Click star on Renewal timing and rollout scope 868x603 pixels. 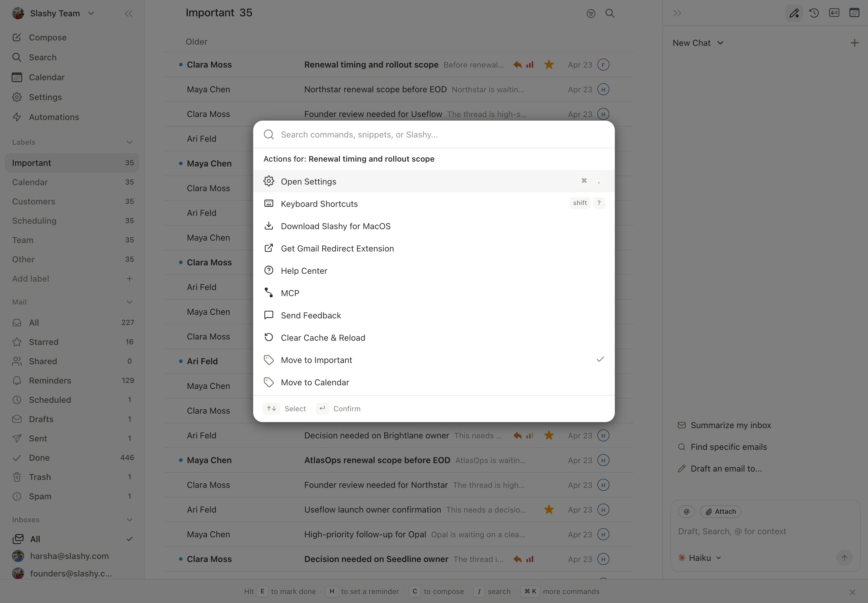(549, 65)
